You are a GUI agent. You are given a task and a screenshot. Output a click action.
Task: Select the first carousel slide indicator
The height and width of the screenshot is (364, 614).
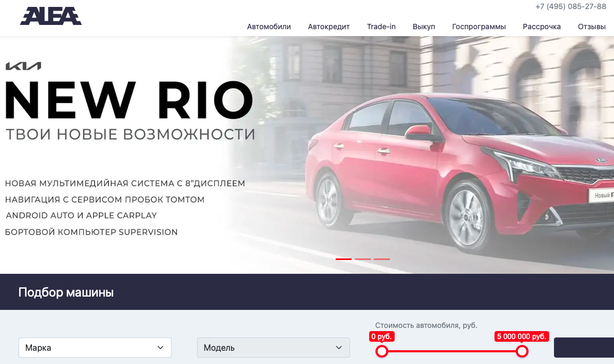344,259
